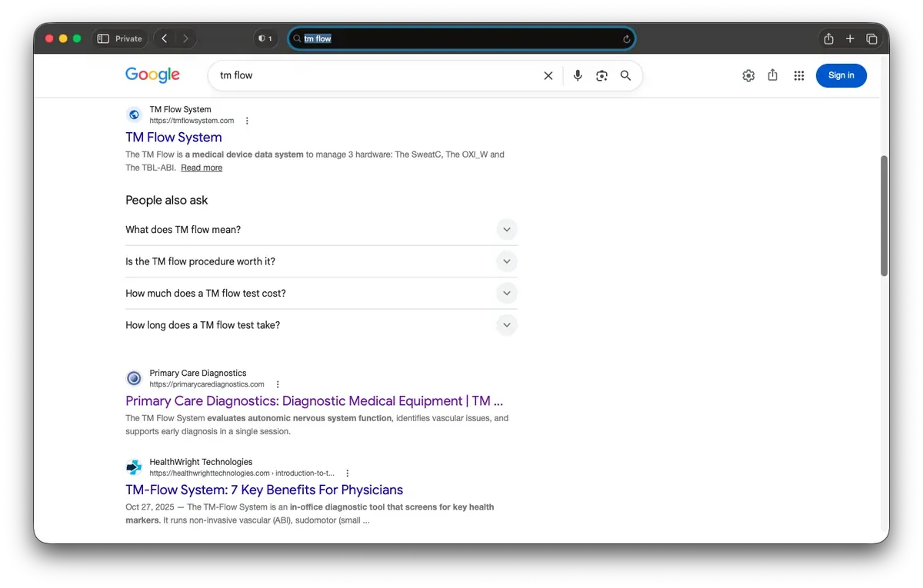Expand "What does TM flow mean?"
Screen dimensions: 923x588
322,230
